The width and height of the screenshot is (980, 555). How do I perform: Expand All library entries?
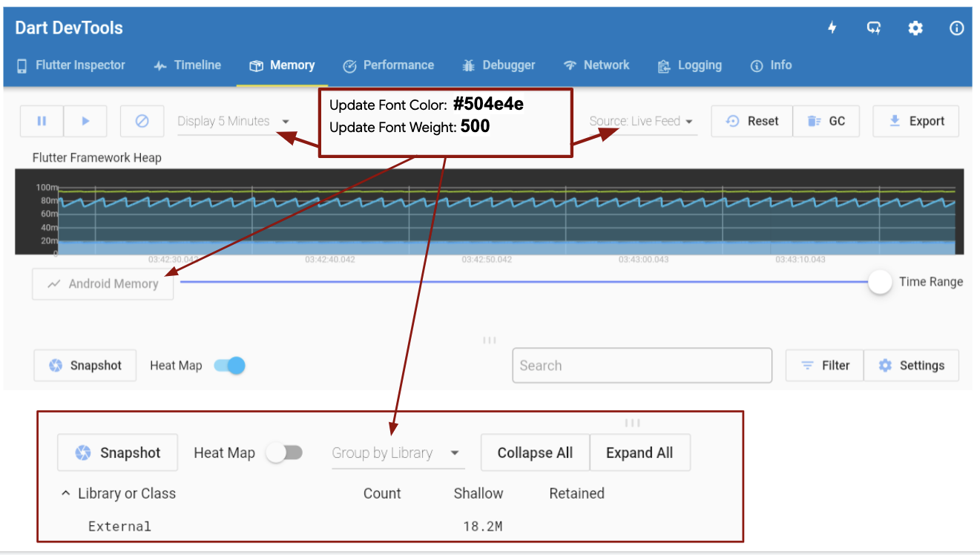[639, 453]
